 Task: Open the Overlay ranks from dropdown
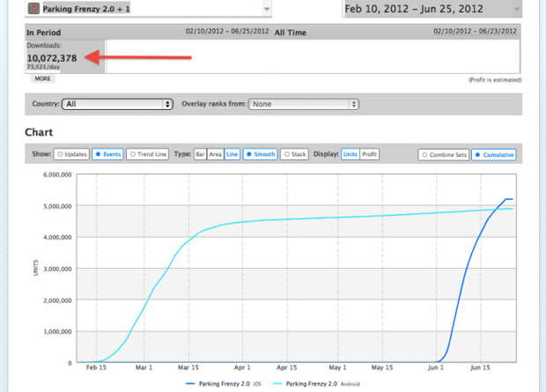click(304, 104)
